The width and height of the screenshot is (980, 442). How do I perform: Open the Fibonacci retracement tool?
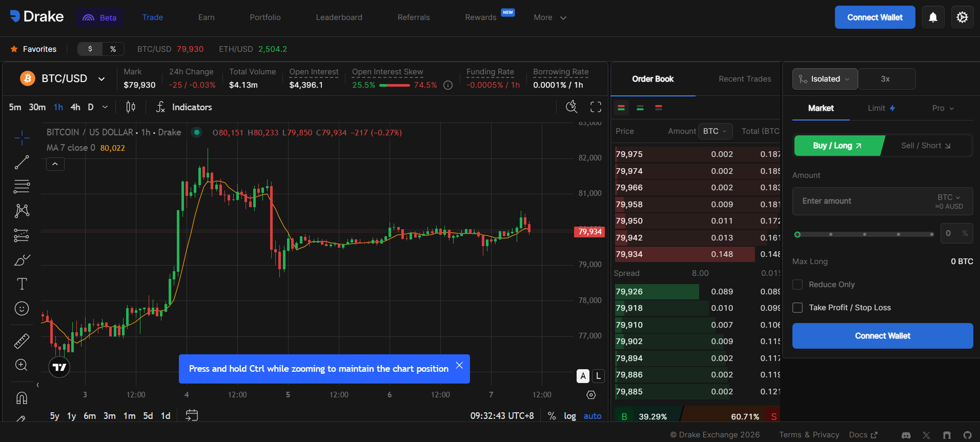pos(22,186)
